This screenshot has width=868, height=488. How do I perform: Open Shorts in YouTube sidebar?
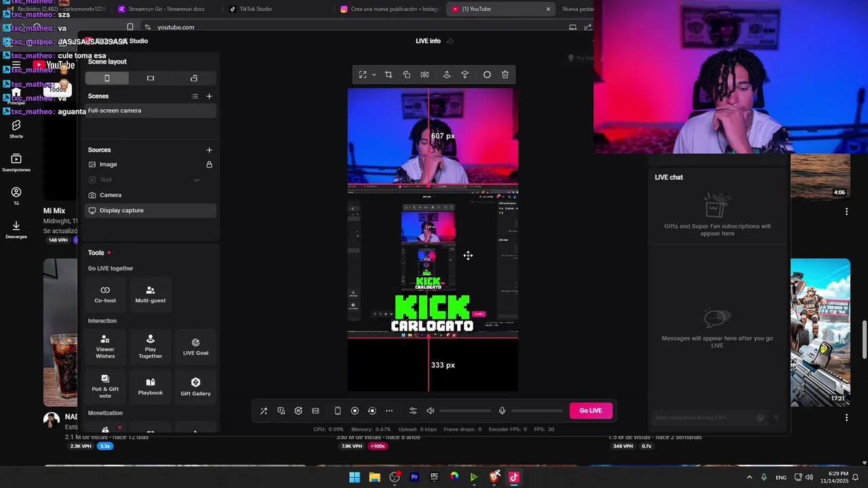16,129
